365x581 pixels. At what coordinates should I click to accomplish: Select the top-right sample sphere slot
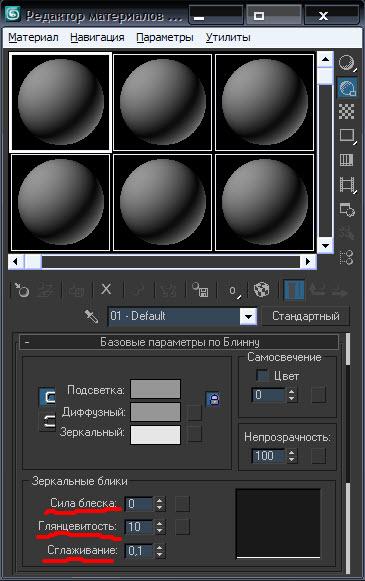pyautogui.click(x=265, y=102)
